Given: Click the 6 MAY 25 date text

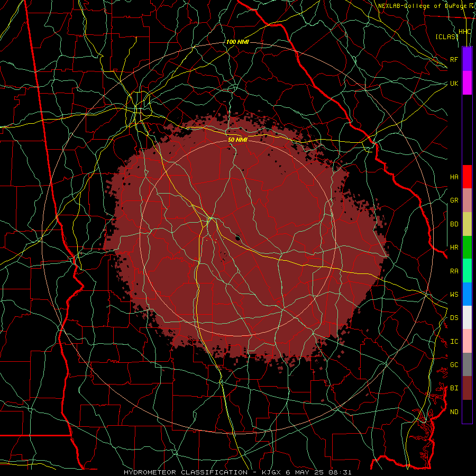Looking at the screenshot, I should (x=305, y=472).
